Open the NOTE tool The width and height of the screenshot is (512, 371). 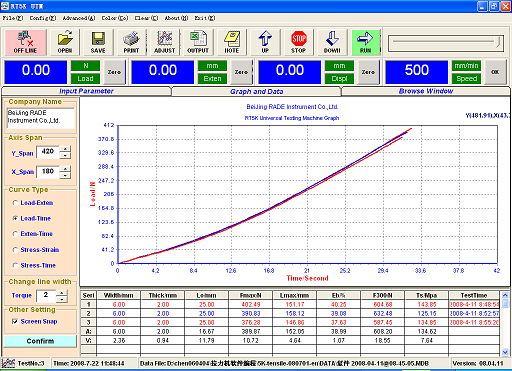tap(232, 42)
